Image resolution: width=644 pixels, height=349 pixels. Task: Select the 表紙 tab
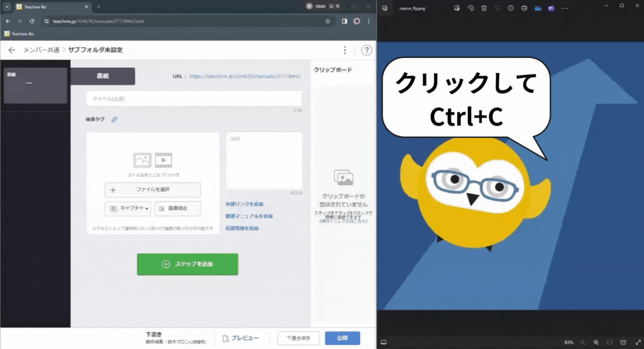[x=103, y=76]
